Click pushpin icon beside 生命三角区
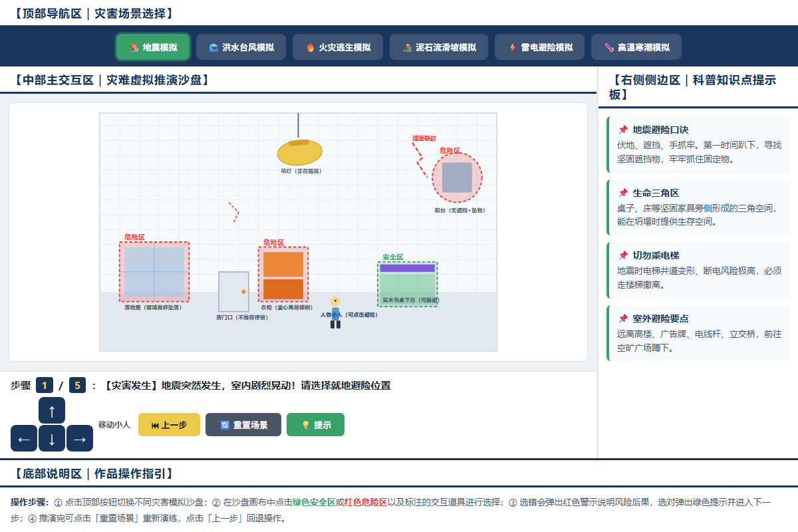Screen dimensions: 798x532 (623, 193)
